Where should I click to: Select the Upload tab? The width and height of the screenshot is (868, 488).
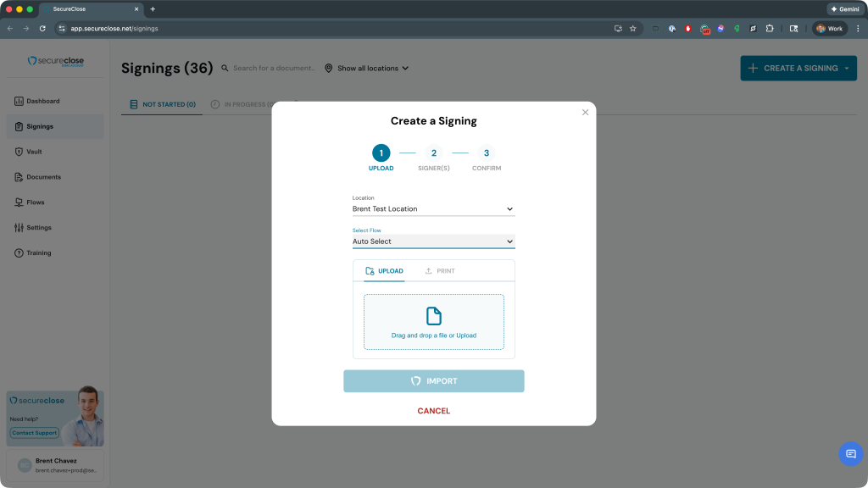pos(384,271)
